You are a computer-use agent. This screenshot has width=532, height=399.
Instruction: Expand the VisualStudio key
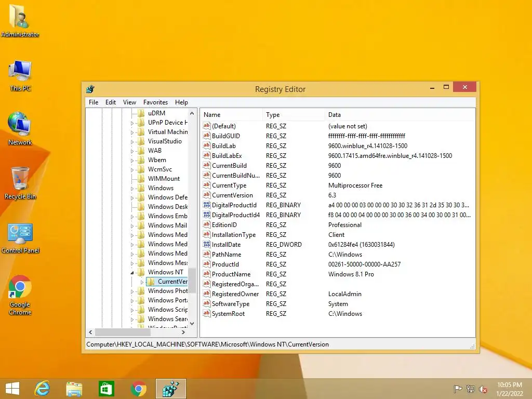click(132, 141)
